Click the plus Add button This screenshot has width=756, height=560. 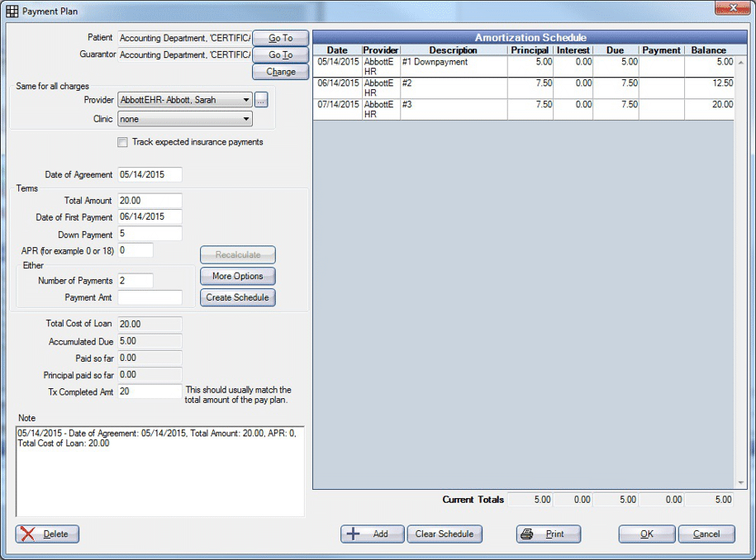click(x=372, y=534)
